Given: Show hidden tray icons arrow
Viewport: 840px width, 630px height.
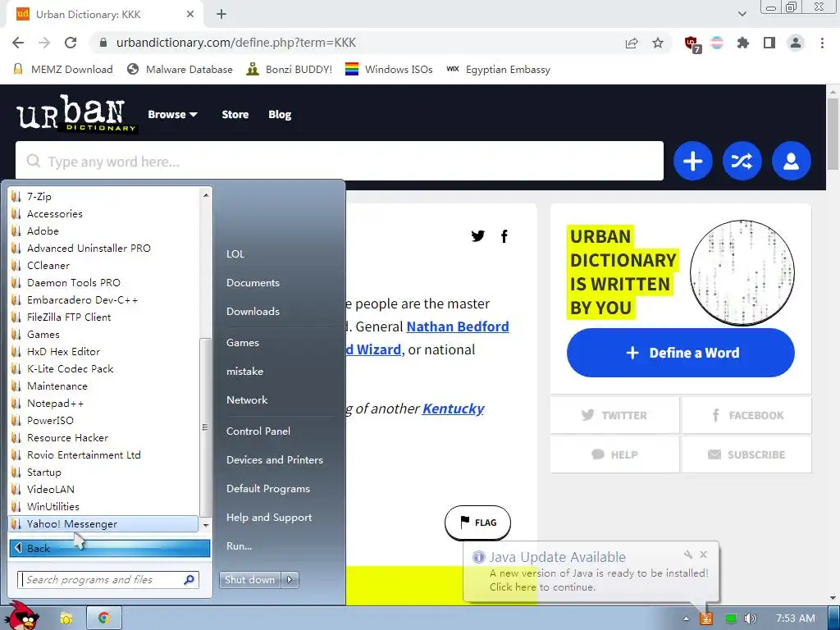Looking at the screenshot, I should coord(686,619).
